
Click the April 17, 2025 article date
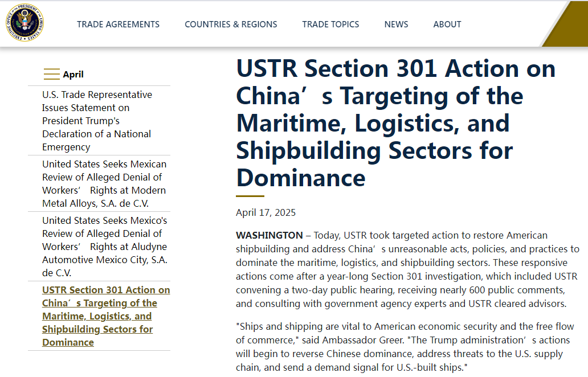[x=266, y=213]
